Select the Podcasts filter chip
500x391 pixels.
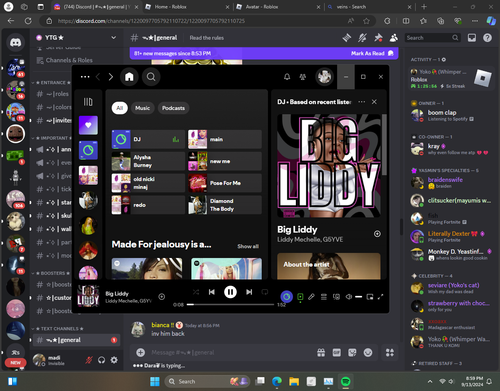point(173,108)
